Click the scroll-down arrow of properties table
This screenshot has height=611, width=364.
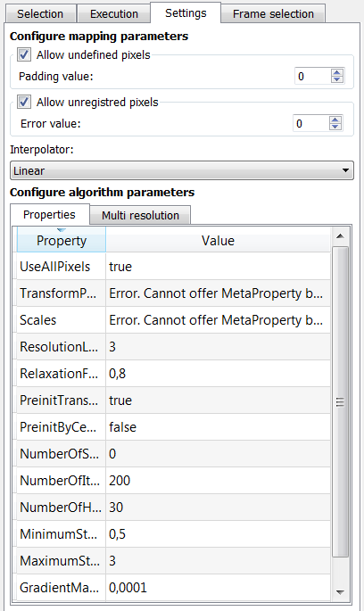(340, 592)
